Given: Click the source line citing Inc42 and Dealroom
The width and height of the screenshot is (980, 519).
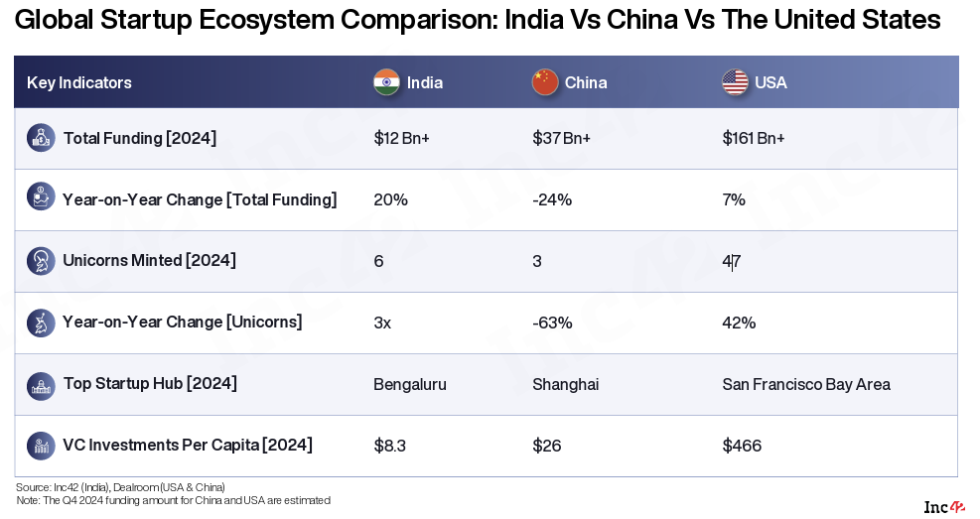Looking at the screenshot, I should tap(120, 487).
